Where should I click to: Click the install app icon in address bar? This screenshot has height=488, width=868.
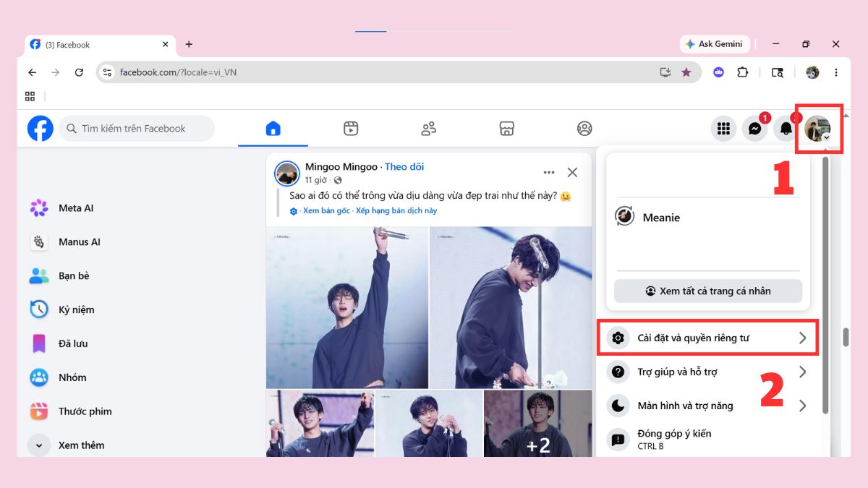(665, 72)
